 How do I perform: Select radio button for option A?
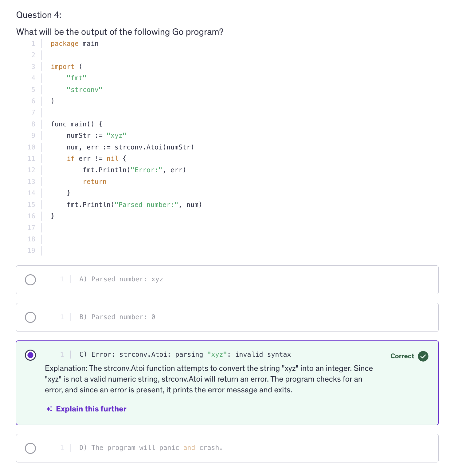[x=30, y=280]
